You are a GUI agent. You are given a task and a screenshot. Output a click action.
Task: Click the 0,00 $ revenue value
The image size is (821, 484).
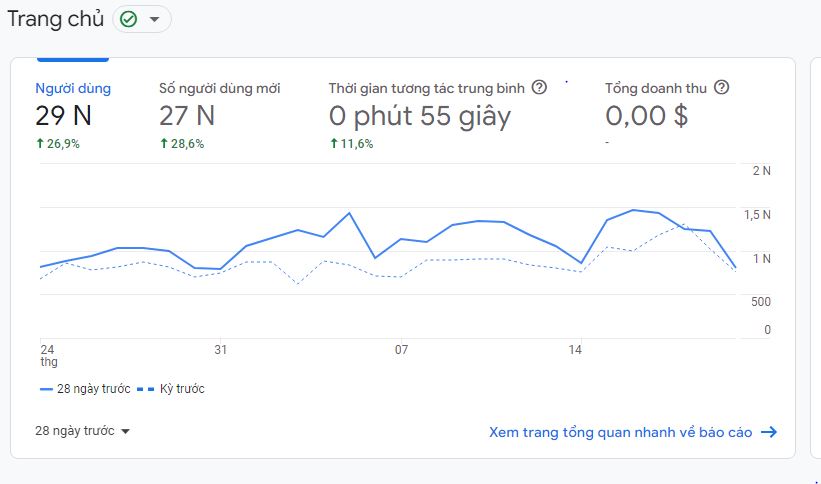(x=646, y=116)
